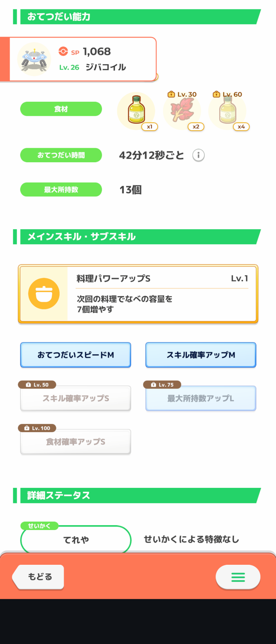The height and width of the screenshot is (644, 276).
Task: Select the スキル確率アップM sub skill
Action: (x=201, y=355)
